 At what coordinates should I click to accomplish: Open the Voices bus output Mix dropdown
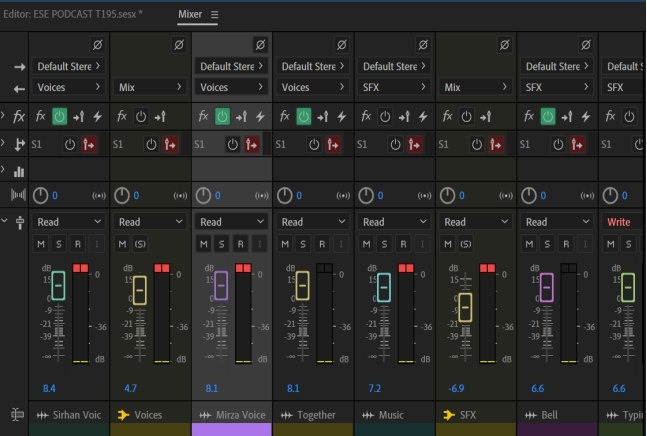coord(149,88)
